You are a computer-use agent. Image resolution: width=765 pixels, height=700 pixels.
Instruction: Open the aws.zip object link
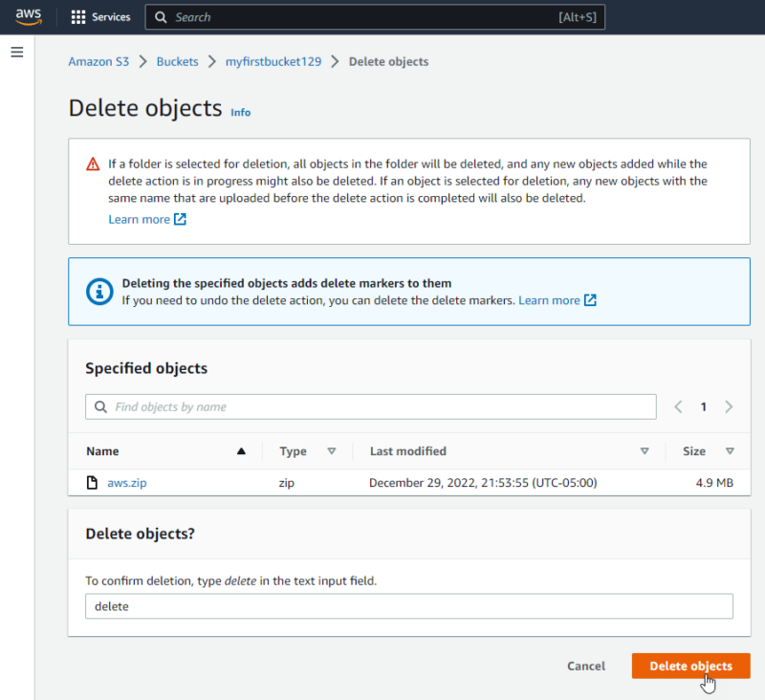pos(127,483)
